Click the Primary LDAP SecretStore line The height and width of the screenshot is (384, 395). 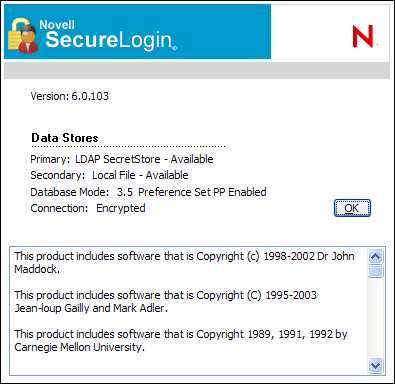[122, 159]
